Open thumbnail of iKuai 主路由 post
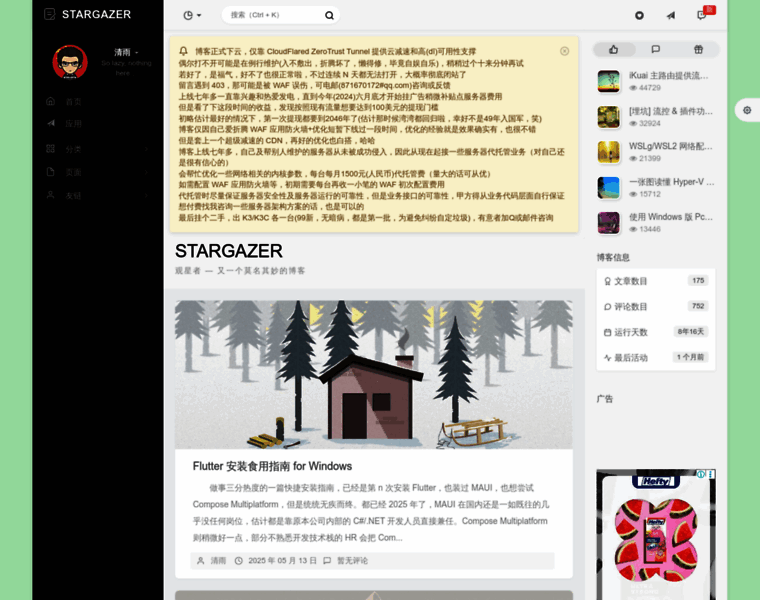 [609, 81]
